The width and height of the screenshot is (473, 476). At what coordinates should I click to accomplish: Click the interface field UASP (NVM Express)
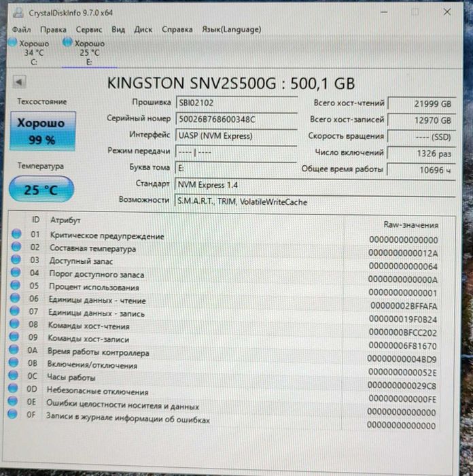coord(236,136)
